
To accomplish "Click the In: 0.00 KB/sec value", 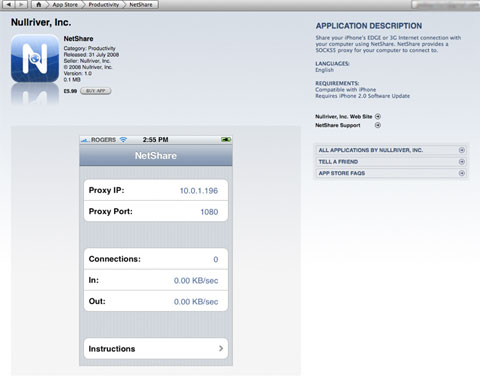I will pyautogui.click(x=196, y=281).
